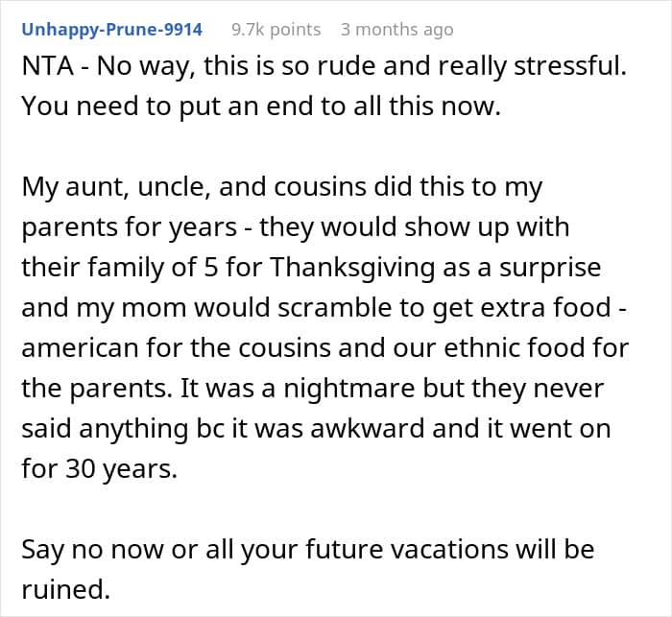
Task: Click the word "Thanksgiving" in the comment
Action: 352,268
